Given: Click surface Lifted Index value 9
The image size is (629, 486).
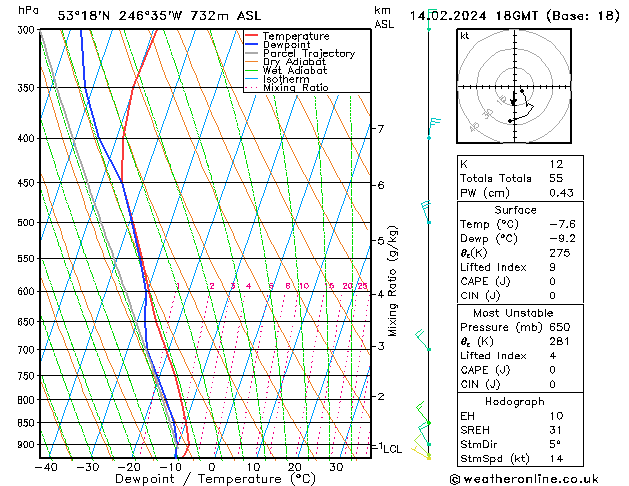Looking at the screenshot, I should (x=553, y=267).
